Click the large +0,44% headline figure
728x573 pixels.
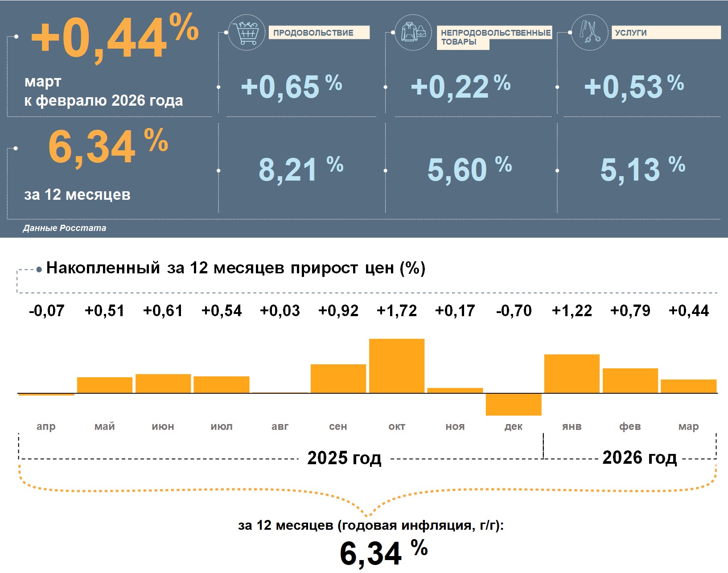pos(114,38)
